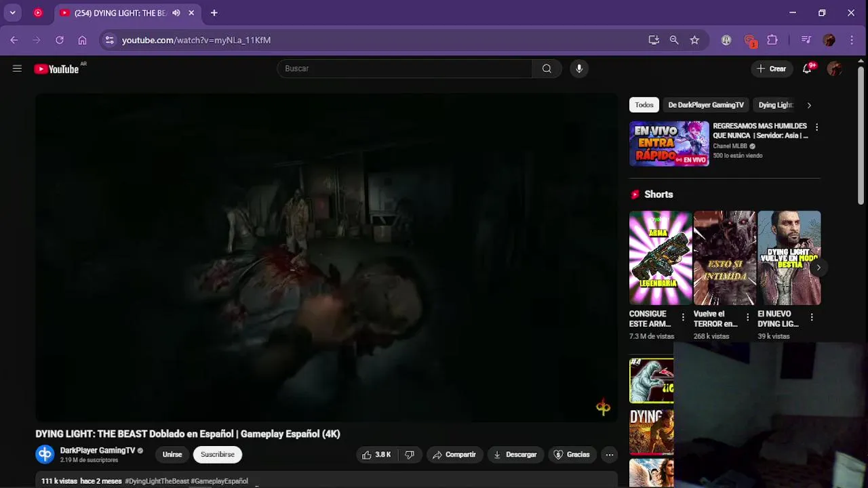
Task: Click the Crear button
Action: 772,68
